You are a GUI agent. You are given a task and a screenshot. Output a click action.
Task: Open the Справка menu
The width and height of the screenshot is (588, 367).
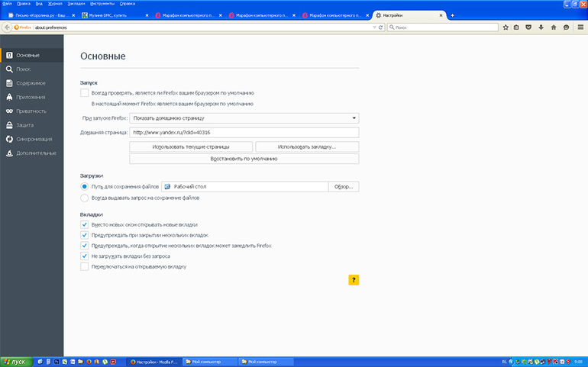point(128,4)
